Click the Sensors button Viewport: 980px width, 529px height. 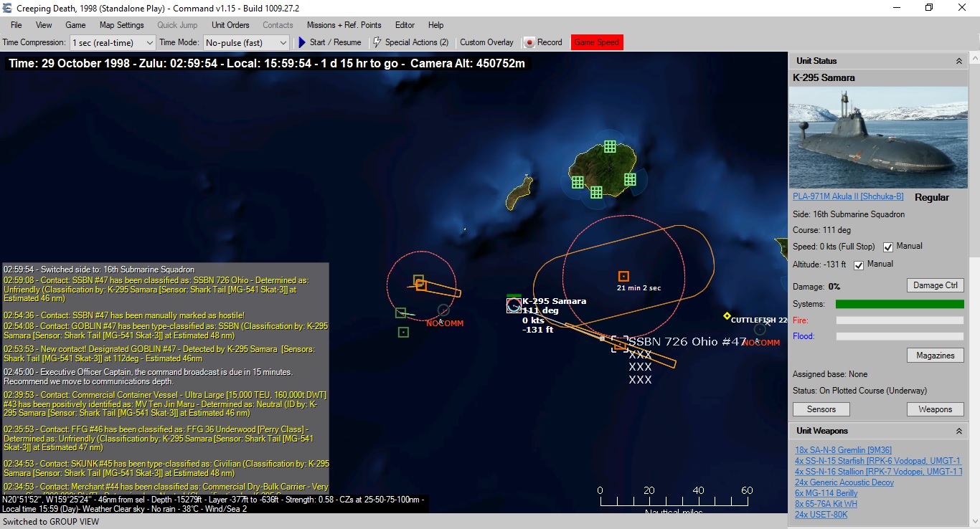(821, 409)
